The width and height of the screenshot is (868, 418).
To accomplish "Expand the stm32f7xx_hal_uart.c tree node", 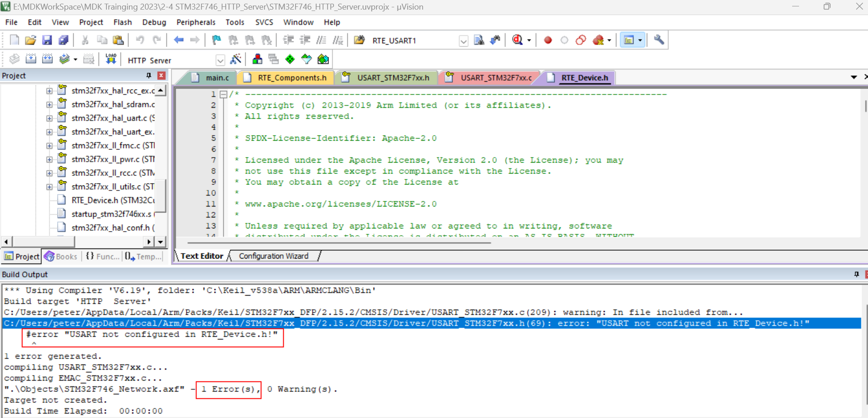I will [x=49, y=118].
